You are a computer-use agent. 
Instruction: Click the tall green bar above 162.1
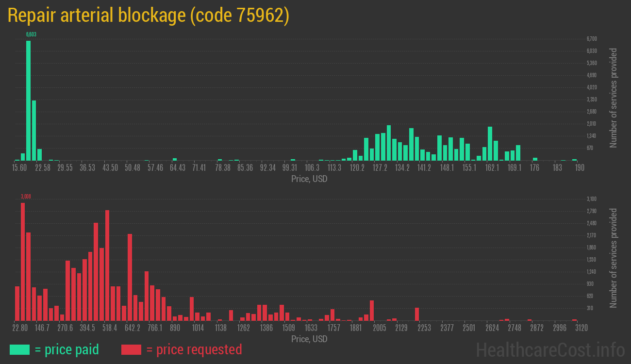click(x=490, y=144)
